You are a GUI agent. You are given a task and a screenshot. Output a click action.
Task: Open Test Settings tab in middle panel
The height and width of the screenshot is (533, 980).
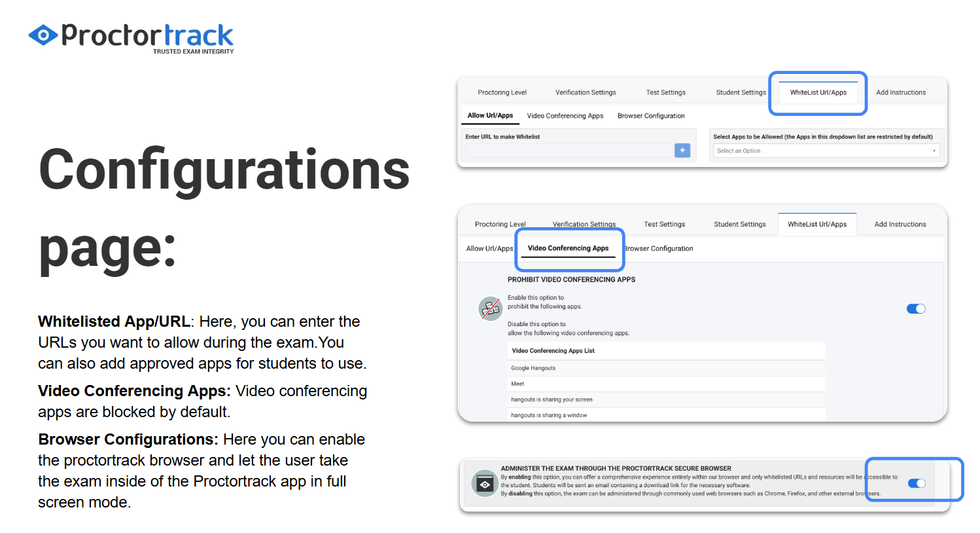click(x=664, y=224)
